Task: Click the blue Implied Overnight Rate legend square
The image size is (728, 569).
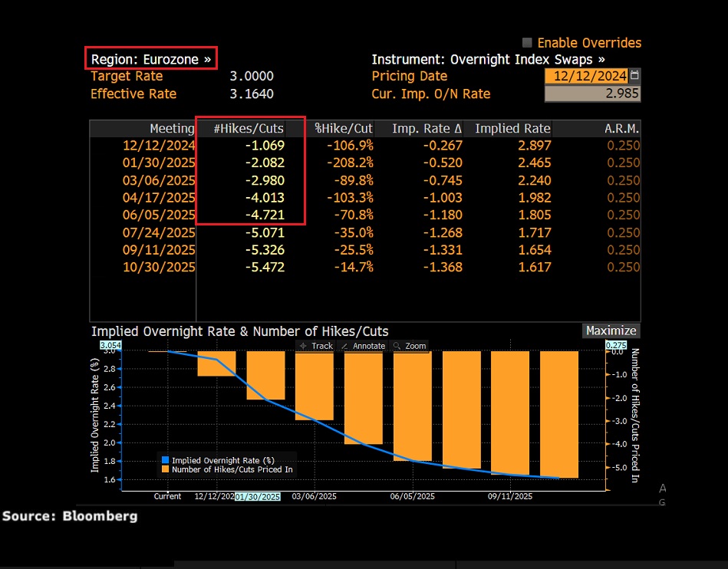Action: pyautogui.click(x=162, y=460)
